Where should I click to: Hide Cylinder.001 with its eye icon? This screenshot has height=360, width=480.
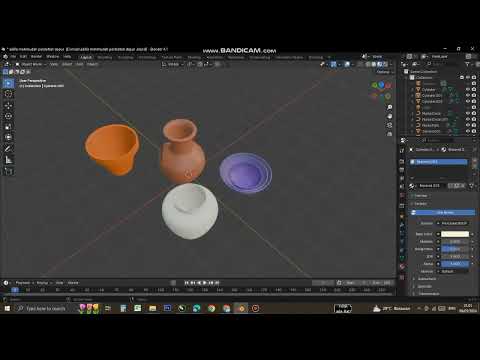pos(468,95)
